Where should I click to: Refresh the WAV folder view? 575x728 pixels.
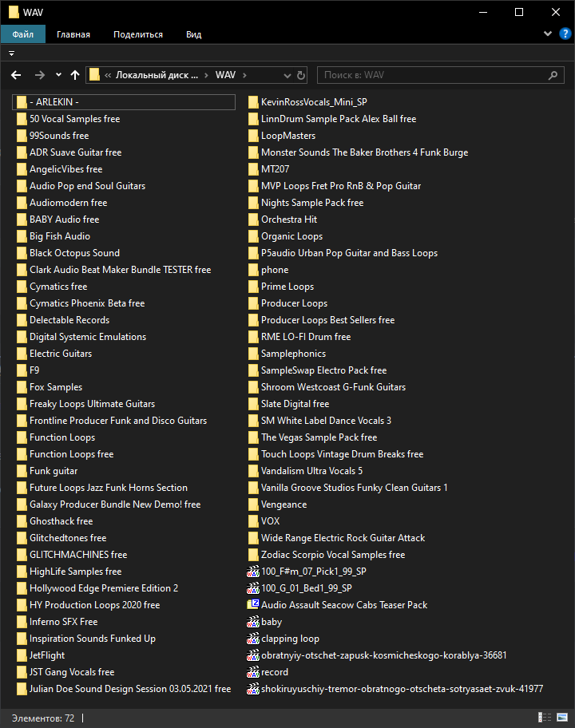301,75
